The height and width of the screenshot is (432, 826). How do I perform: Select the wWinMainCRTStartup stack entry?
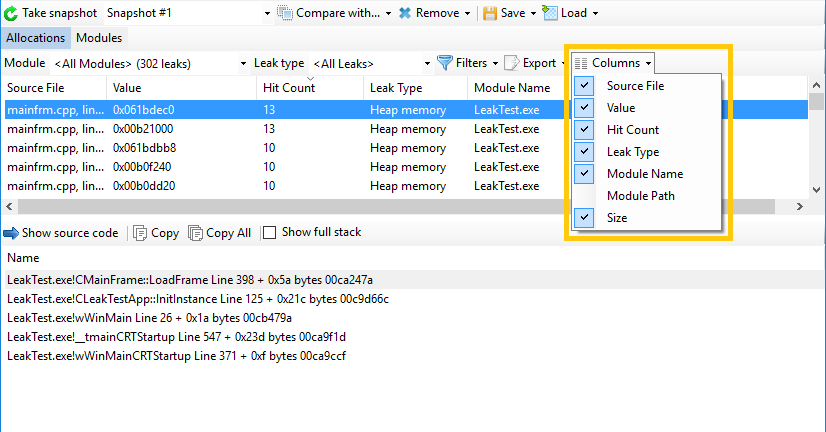coord(176,356)
